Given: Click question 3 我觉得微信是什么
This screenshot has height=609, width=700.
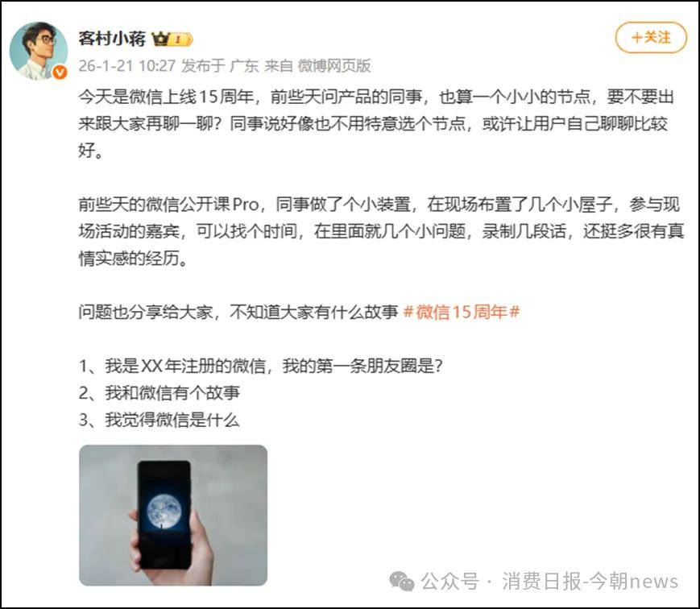Looking at the screenshot, I should pos(159,419).
